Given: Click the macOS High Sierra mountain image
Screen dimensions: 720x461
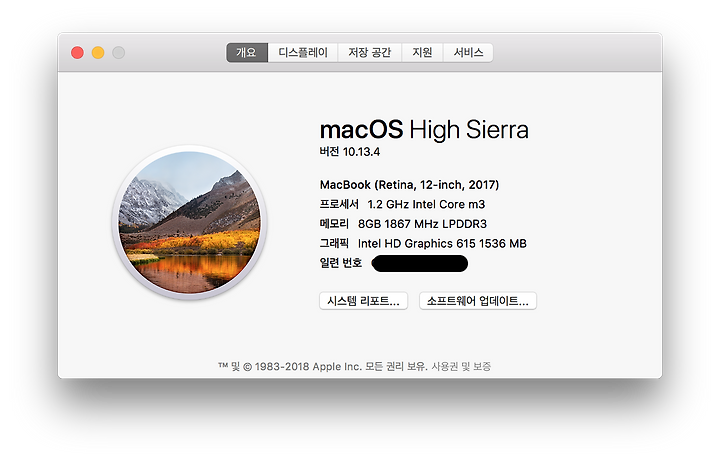Looking at the screenshot, I should click(190, 222).
